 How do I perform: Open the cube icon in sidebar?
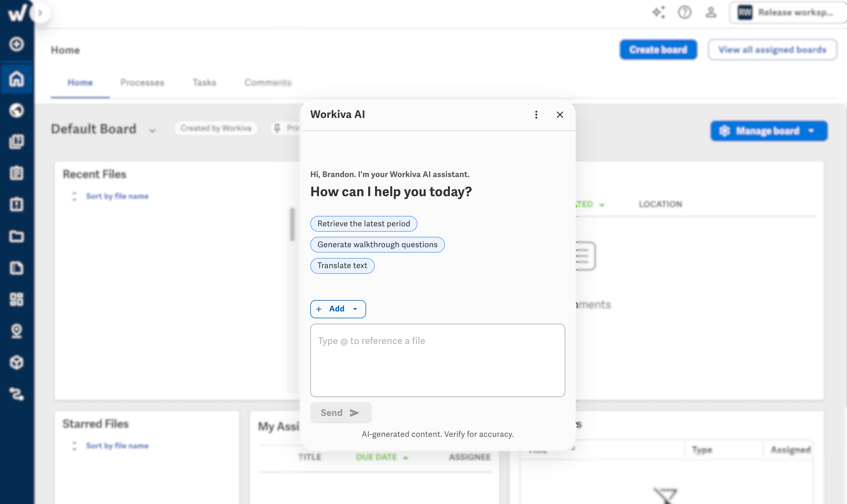click(16, 362)
